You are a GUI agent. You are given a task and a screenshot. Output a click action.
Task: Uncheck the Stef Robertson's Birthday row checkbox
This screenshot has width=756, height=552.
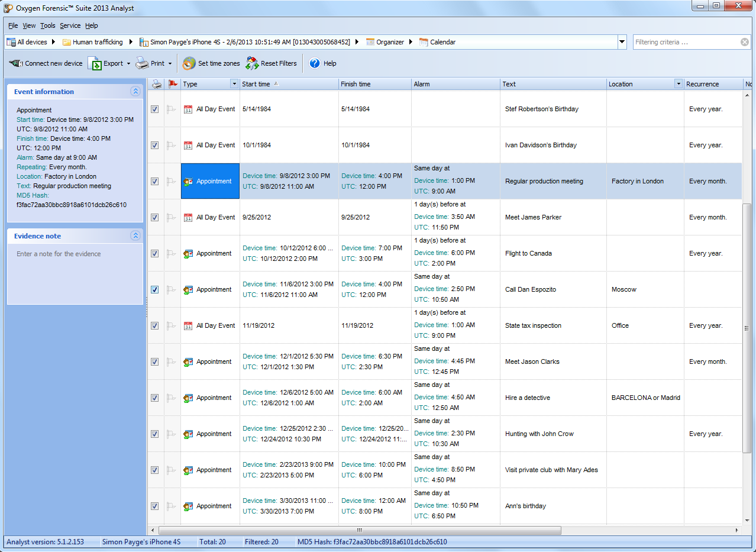155,109
